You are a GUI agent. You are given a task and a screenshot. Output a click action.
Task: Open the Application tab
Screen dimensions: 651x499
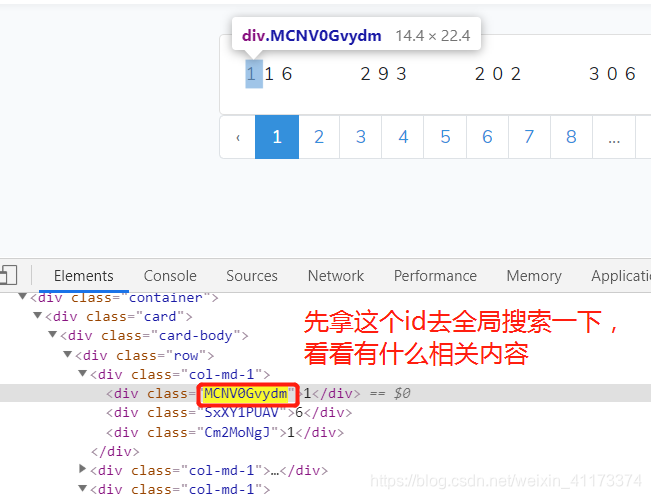[621, 276]
